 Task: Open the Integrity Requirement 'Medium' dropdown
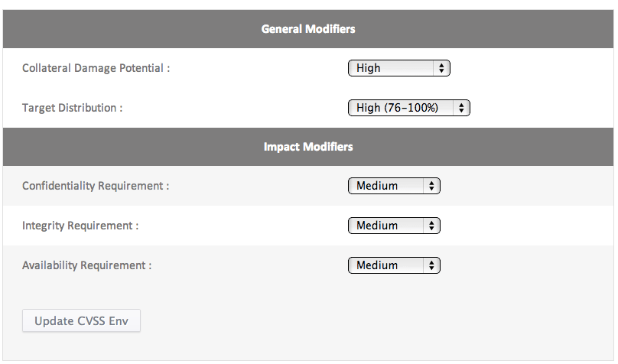[394, 226]
